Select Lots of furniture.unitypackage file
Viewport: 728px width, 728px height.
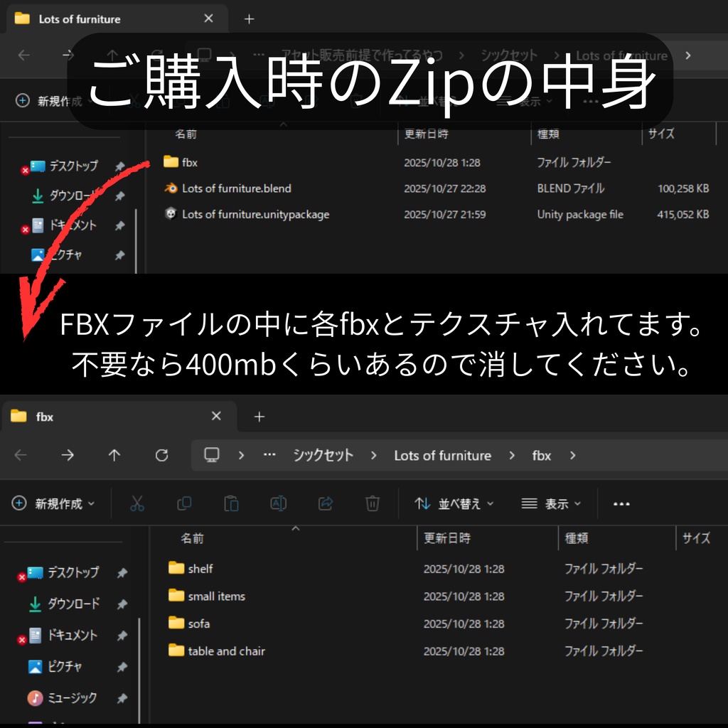tap(247, 215)
